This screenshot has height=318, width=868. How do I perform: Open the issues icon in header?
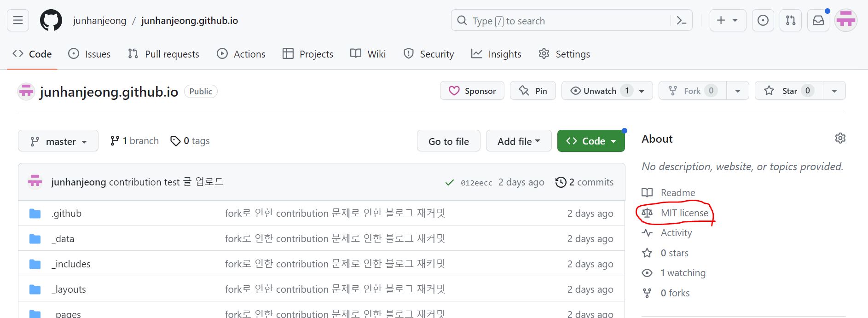pyautogui.click(x=763, y=21)
